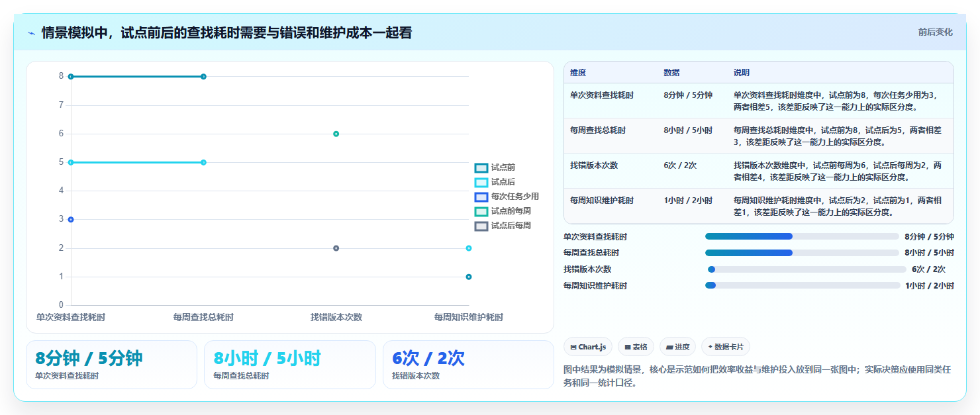Click the 单次资料查找耗时 x-axis label

71,318
